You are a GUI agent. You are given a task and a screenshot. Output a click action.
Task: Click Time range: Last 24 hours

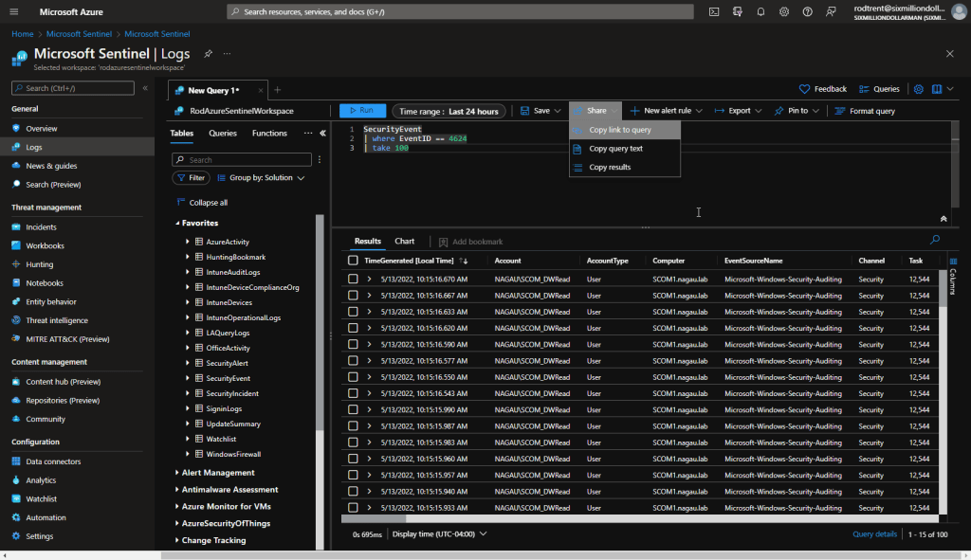tap(449, 112)
